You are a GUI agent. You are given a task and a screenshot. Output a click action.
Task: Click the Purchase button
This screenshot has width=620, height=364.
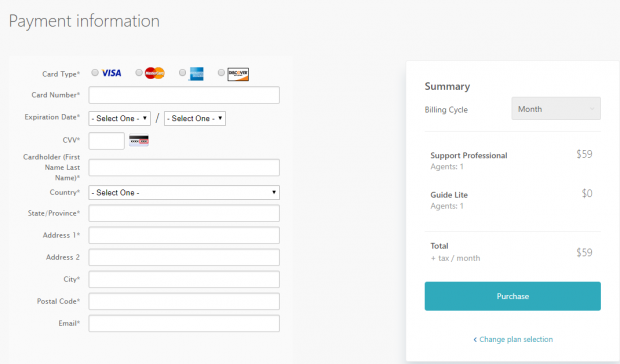point(512,296)
